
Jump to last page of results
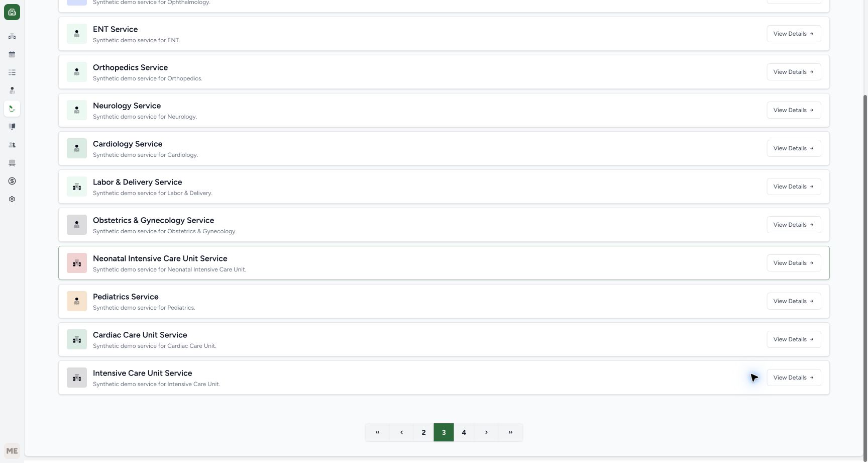coord(510,432)
